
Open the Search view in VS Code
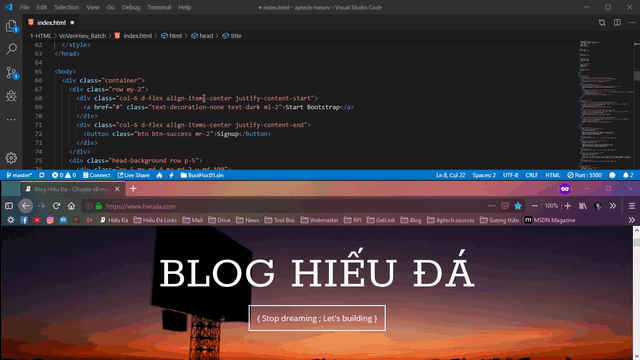pyautogui.click(x=11, y=49)
